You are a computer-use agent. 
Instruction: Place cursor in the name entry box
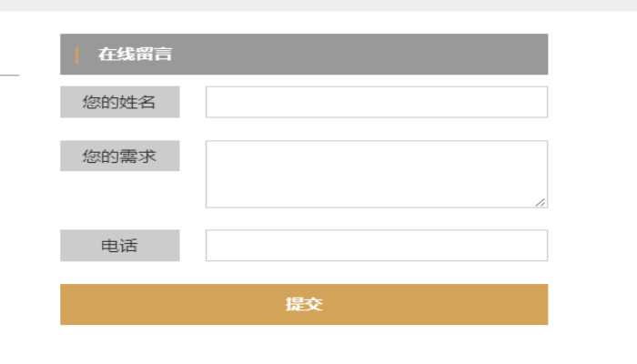click(x=376, y=102)
